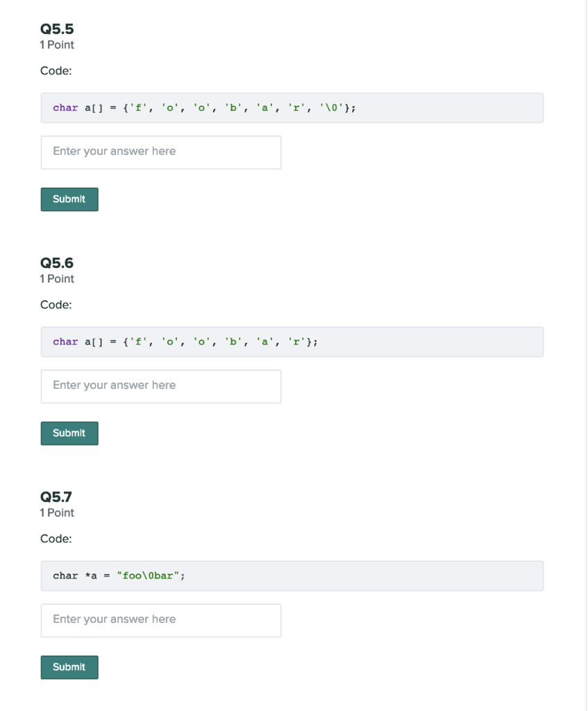Click the answer field for Q5.6
Screen dimensions: 588x711
coord(160,385)
